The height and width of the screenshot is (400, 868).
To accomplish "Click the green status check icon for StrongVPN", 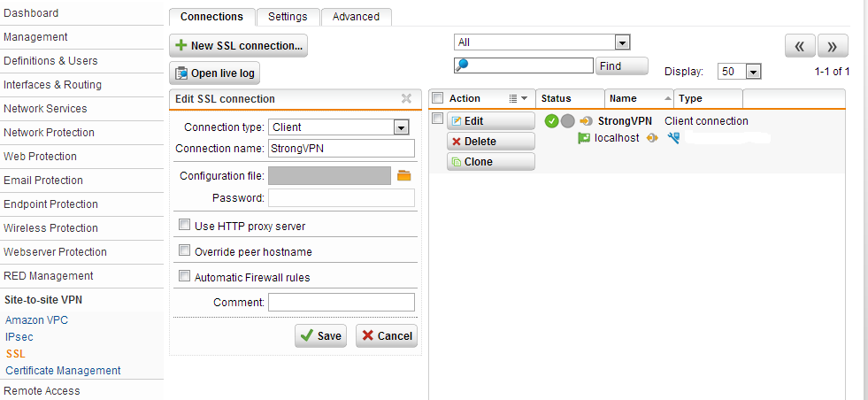I will (551, 121).
